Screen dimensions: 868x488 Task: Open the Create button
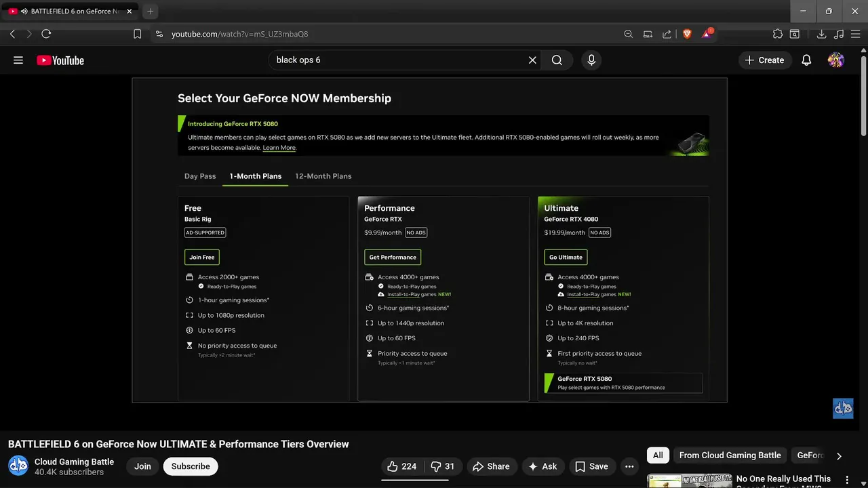coord(764,60)
